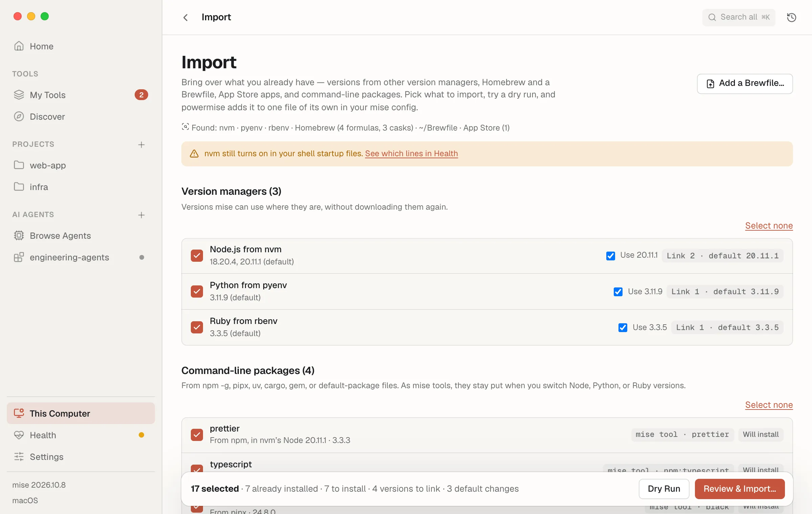Click Select none for Version managers
812x514 pixels.
click(769, 226)
